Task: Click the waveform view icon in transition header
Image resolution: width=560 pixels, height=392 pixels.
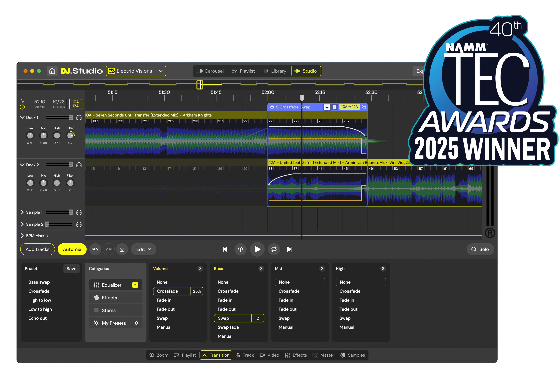Action: [327, 107]
